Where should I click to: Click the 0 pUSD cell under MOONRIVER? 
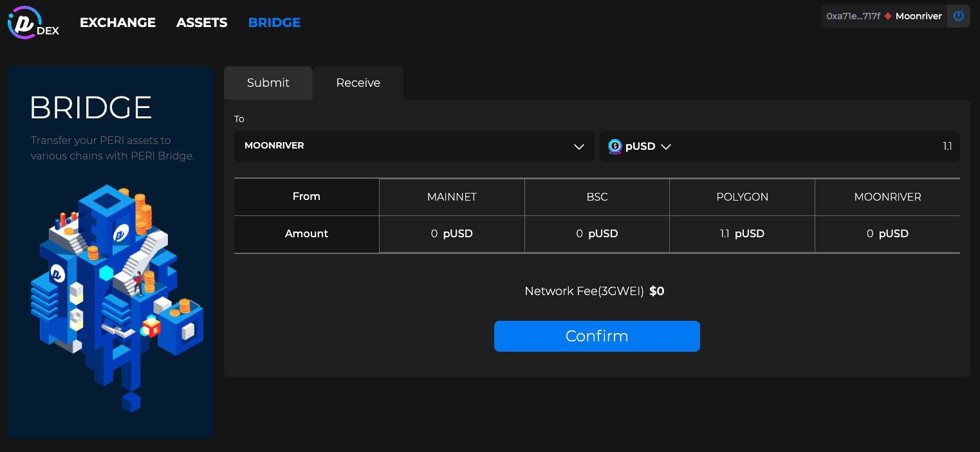[x=888, y=234]
